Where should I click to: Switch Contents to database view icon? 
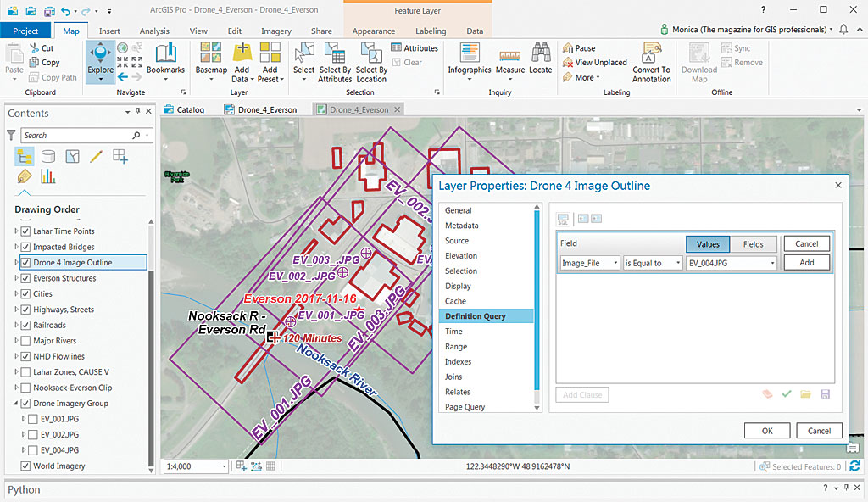coord(48,155)
